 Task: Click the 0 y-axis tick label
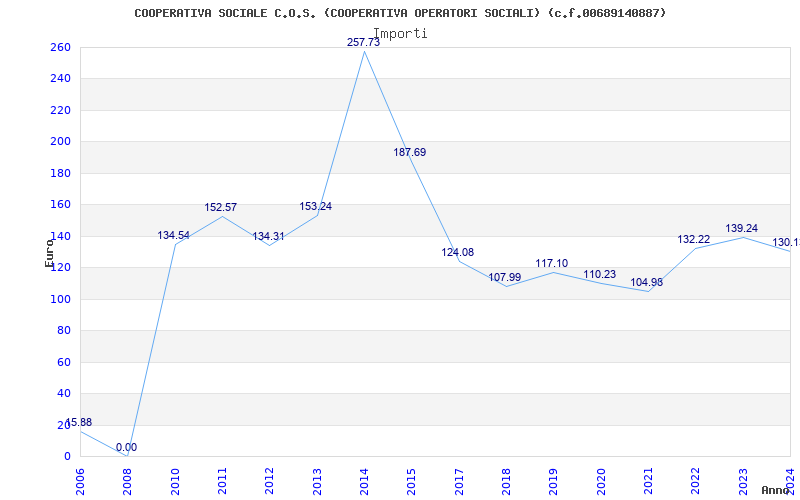click(x=67, y=457)
